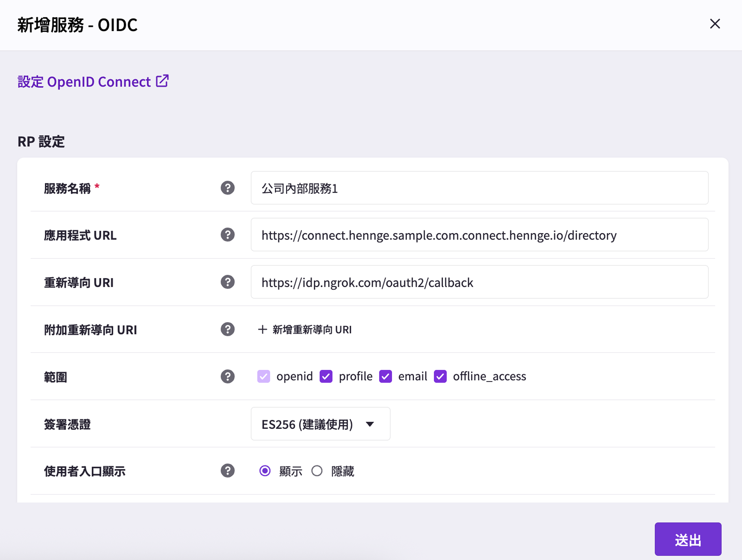Click help icon for 範圍

(x=228, y=376)
